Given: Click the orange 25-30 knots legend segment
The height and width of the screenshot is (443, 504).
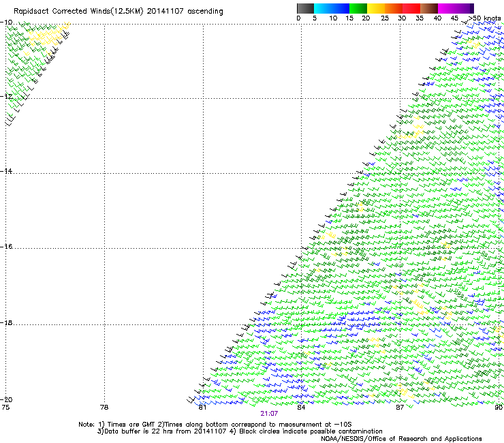Looking at the screenshot, I should coord(394,8).
